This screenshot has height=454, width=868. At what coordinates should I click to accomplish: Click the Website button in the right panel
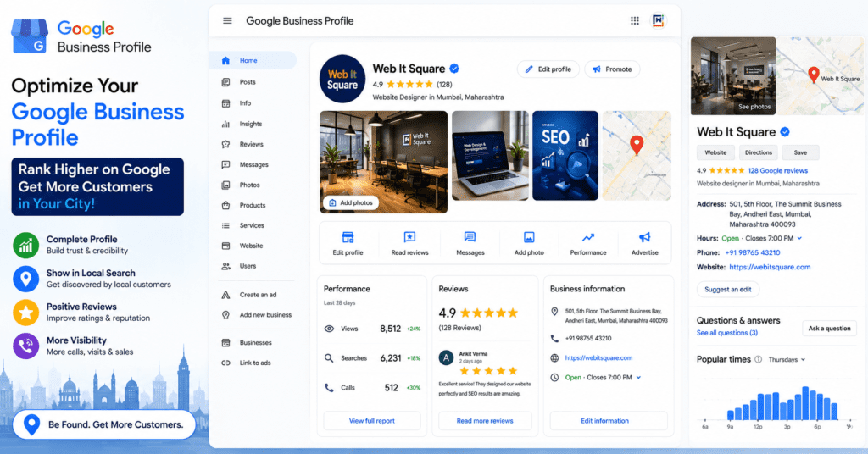[x=715, y=152]
